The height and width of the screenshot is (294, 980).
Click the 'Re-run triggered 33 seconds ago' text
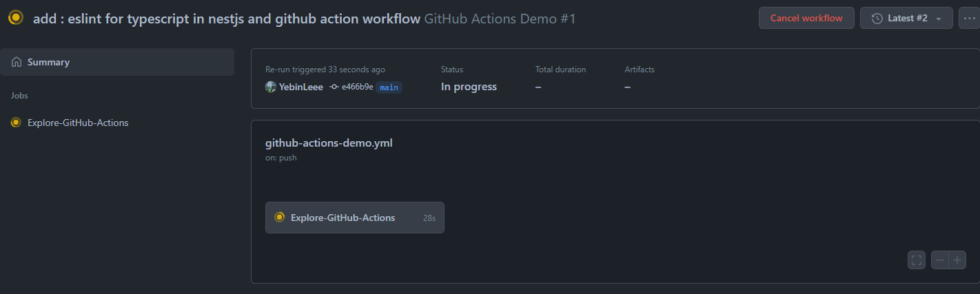coord(325,70)
